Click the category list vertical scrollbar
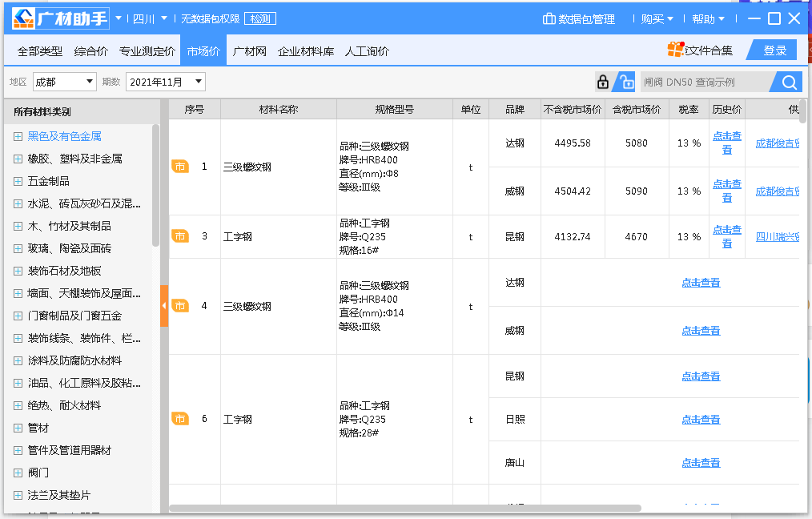 coord(155,185)
